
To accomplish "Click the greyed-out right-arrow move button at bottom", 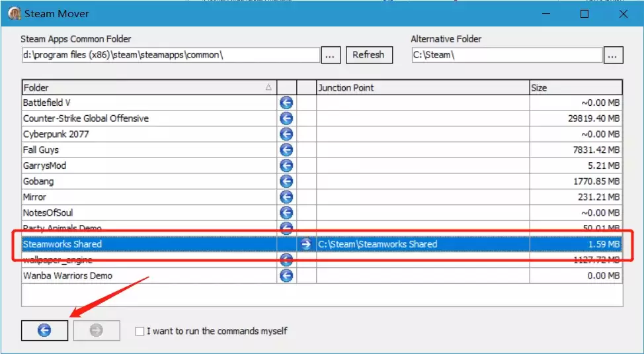I will coord(97,330).
